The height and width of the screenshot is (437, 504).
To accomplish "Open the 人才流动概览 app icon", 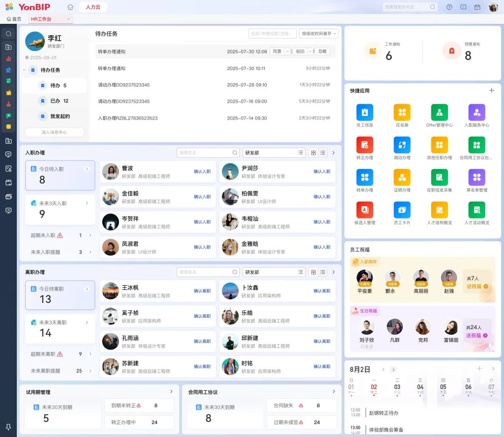I will (x=476, y=210).
